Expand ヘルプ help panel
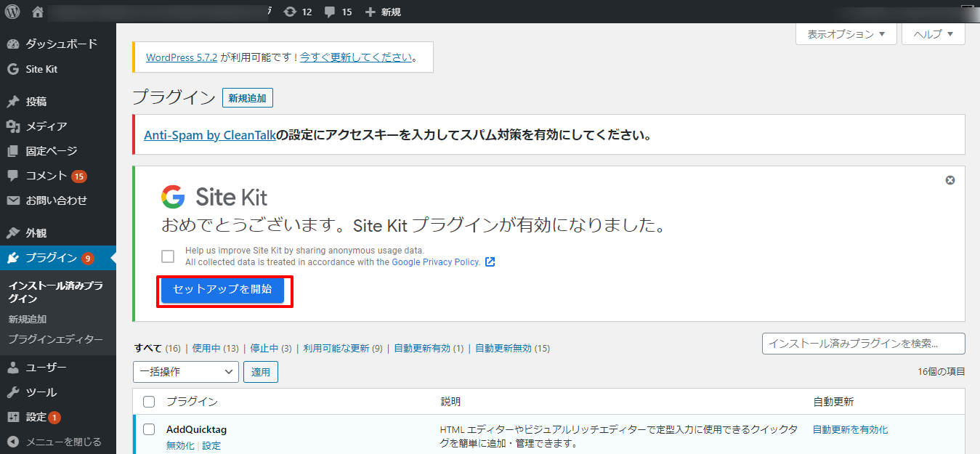 click(x=934, y=34)
